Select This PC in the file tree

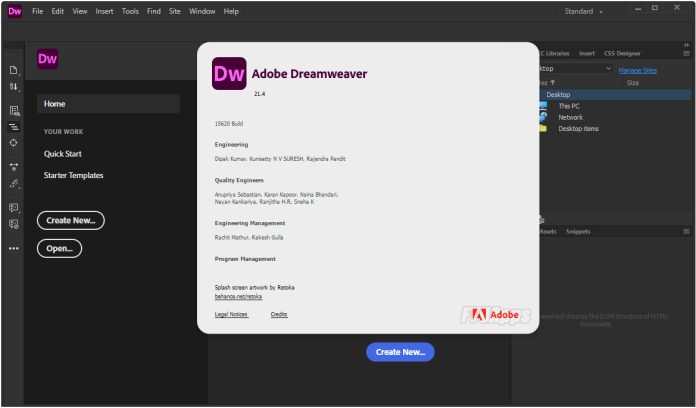[569, 106]
